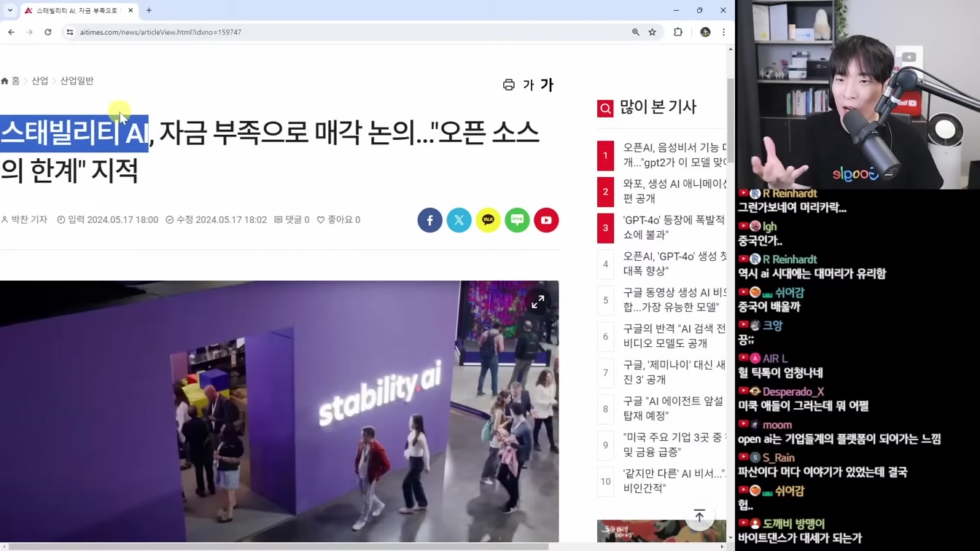Click reporter name 박찬 기자

24,219
